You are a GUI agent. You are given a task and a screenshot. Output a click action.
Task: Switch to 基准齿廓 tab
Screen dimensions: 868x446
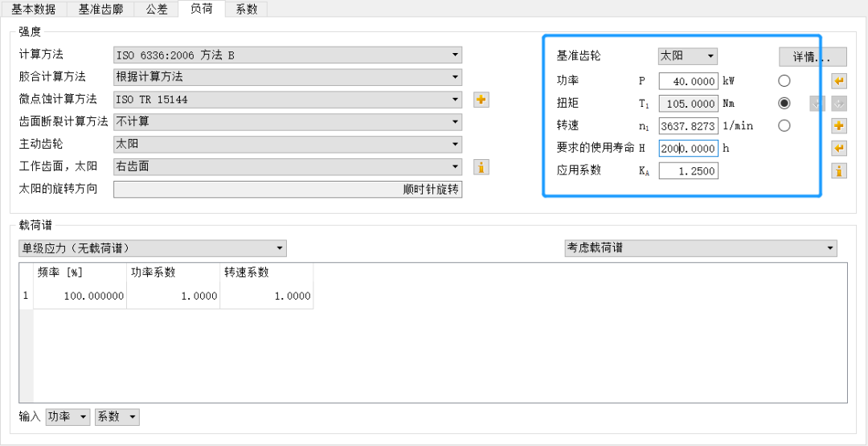tap(100, 9)
